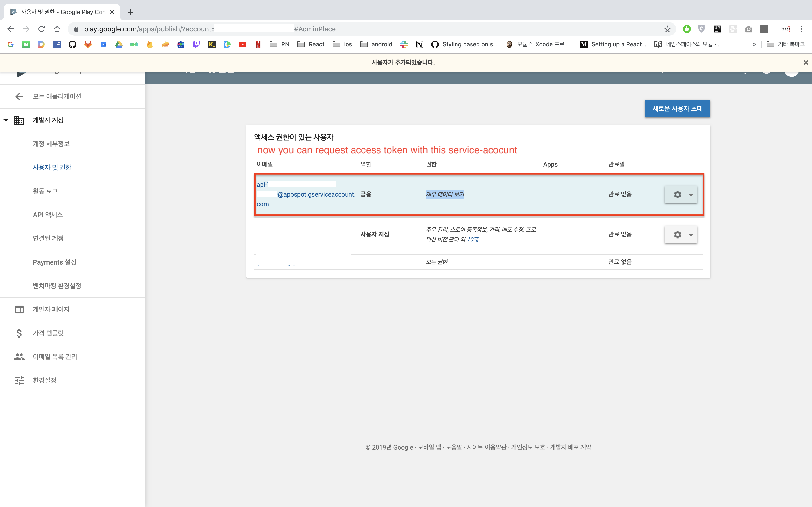Click the back arrow next to 모든 애플리케이션
This screenshot has height=507, width=812.
19,97
